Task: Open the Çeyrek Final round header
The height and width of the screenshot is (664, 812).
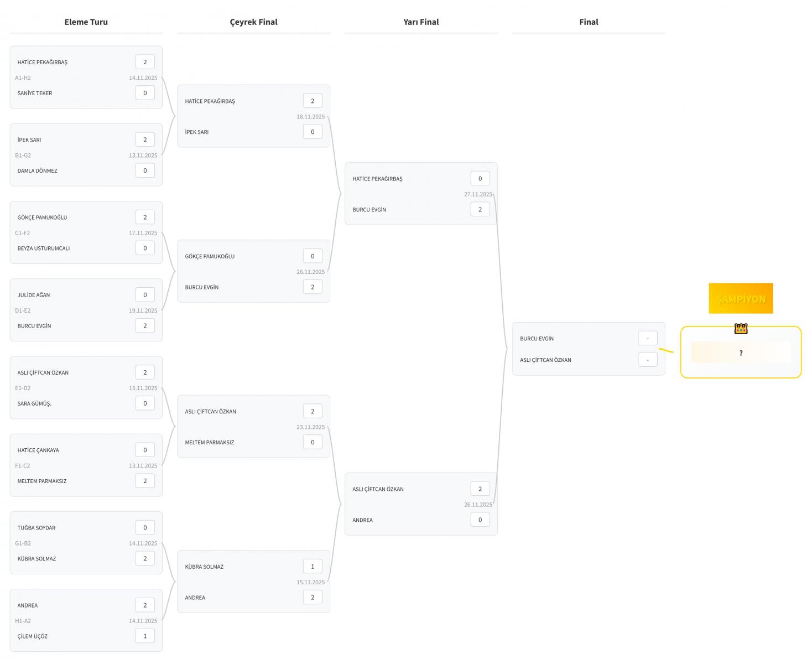Action: (253, 22)
